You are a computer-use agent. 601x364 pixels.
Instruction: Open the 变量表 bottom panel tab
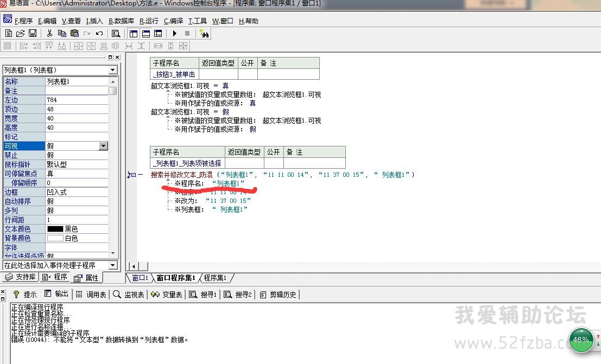point(167,295)
